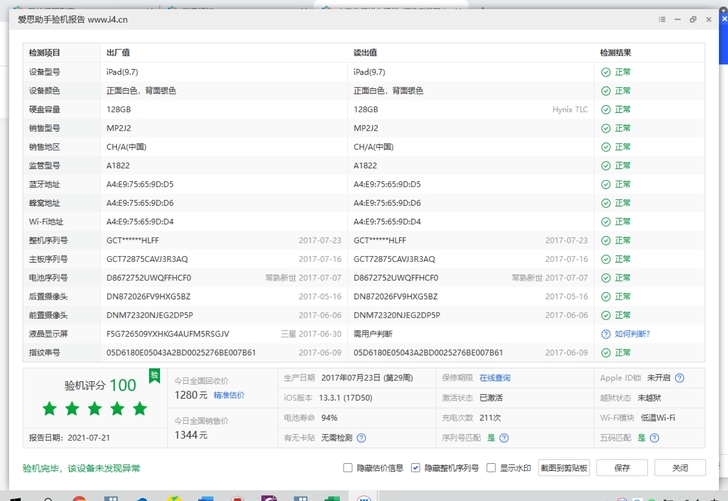
Task: Click the 出厂值 F5G726509YXHKG4AUFM5RSGJV LCD serial
Action: 168,334
